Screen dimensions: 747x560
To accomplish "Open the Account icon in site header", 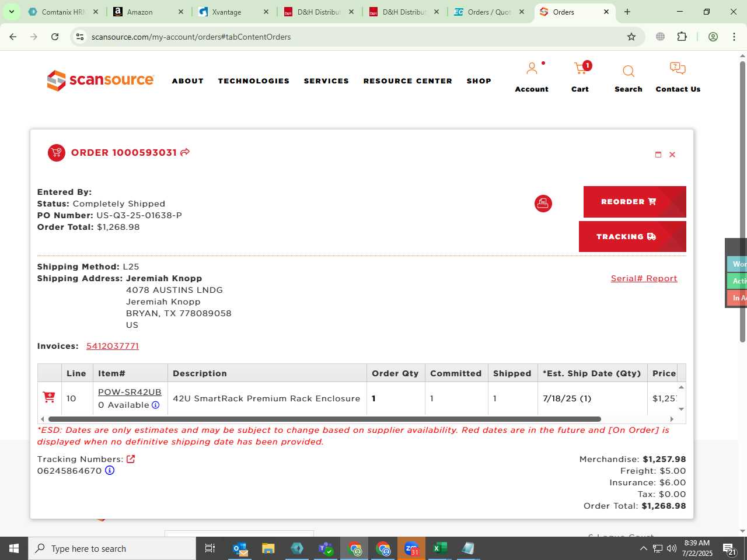I will (x=532, y=69).
